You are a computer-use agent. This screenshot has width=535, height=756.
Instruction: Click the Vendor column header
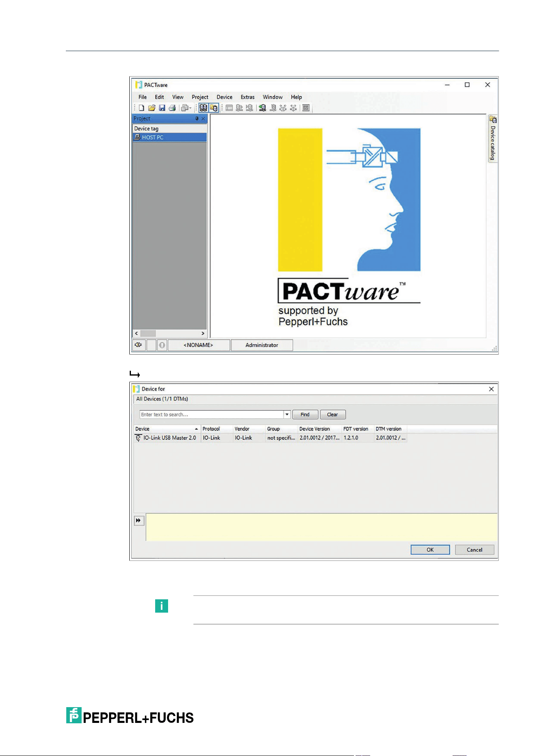[249, 429]
